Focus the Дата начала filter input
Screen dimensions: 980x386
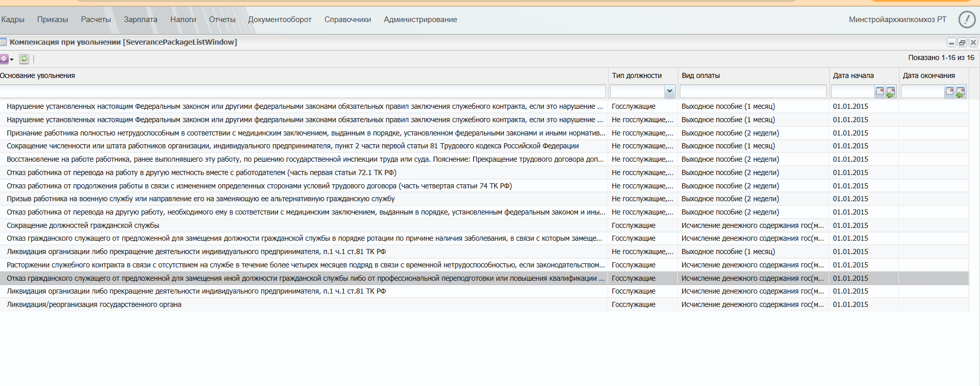[853, 91]
